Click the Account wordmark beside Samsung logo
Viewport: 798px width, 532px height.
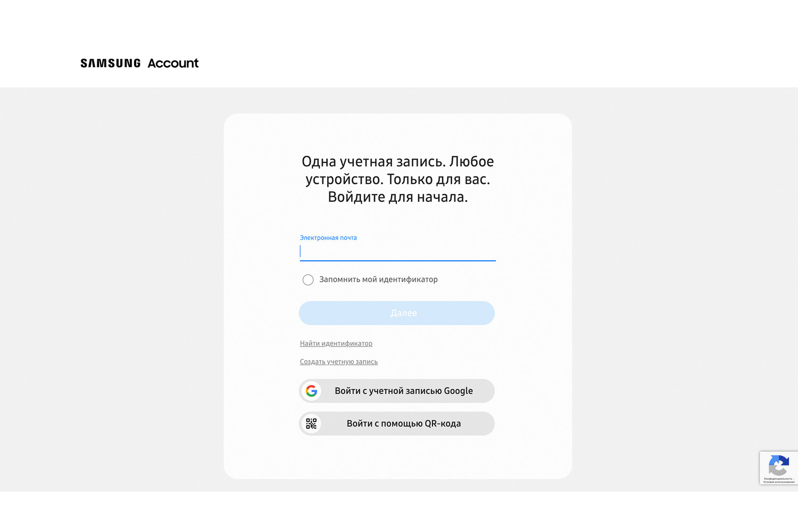[x=173, y=63]
